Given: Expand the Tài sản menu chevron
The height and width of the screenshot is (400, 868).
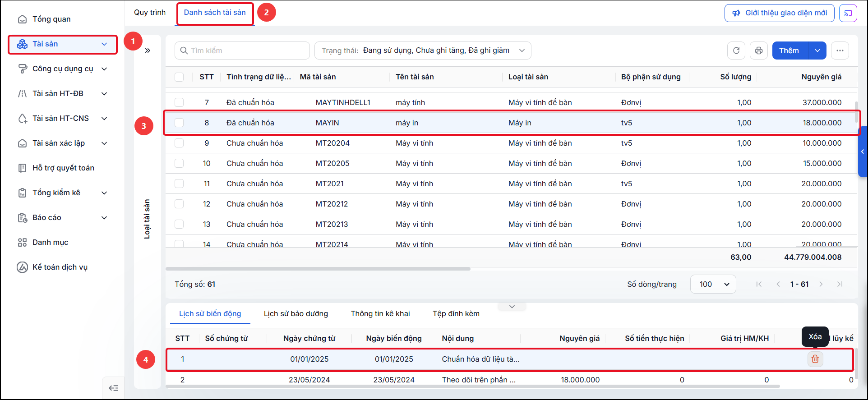Looking at the screenshot, I should [x=104, y=44].
